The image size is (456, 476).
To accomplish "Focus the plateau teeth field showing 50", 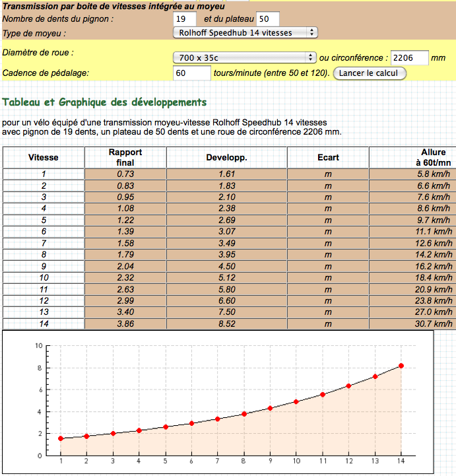I will pos(267,19).
